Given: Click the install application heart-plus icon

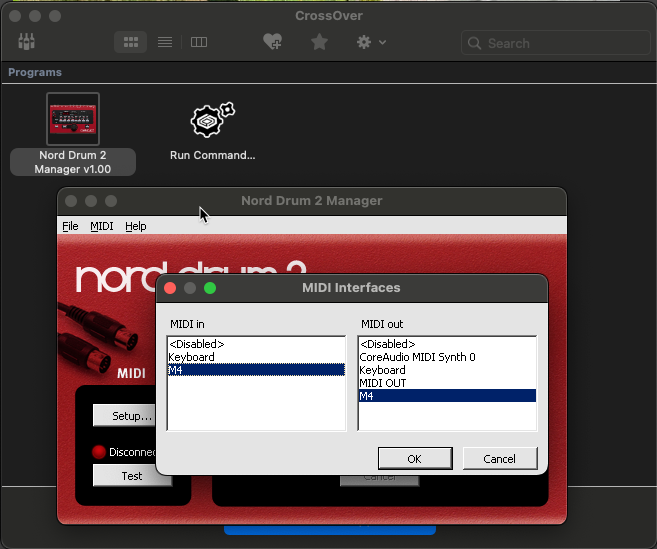Looking at the screenshot, I should [272, 41].
